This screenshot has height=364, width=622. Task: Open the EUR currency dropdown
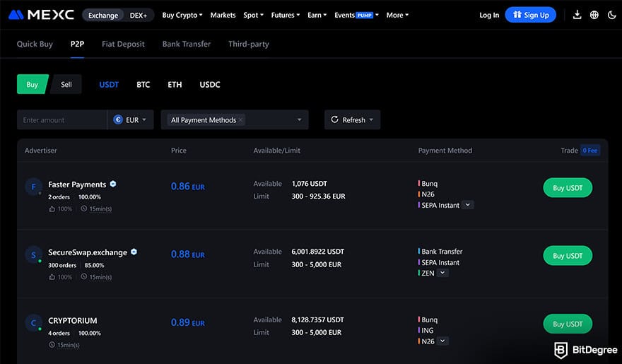click(131, 119)
